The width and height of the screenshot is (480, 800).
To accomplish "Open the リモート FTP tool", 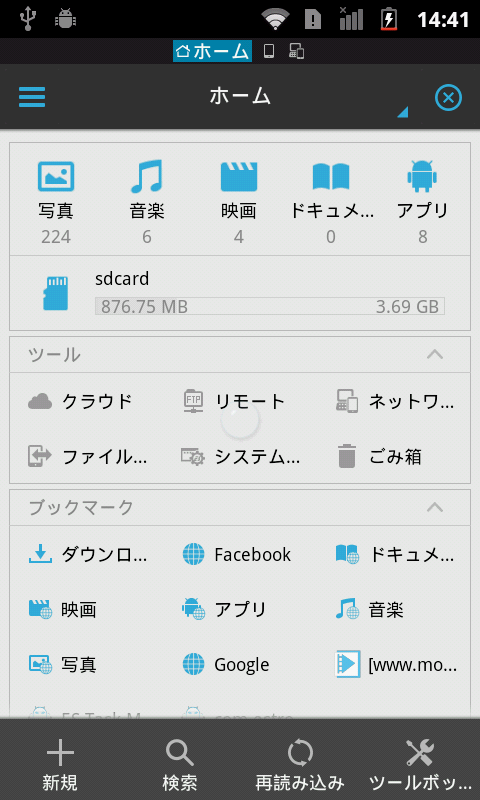I will pyautogui.click(x=233, y=402).
